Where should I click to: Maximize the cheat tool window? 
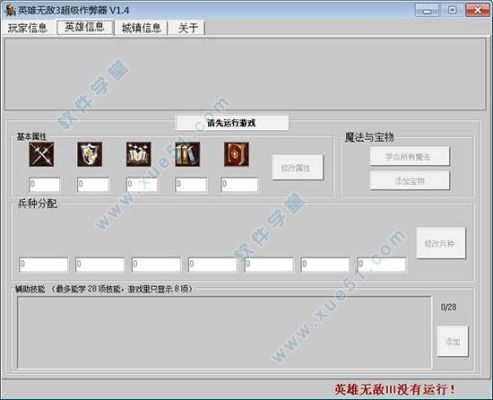[452, 11]
